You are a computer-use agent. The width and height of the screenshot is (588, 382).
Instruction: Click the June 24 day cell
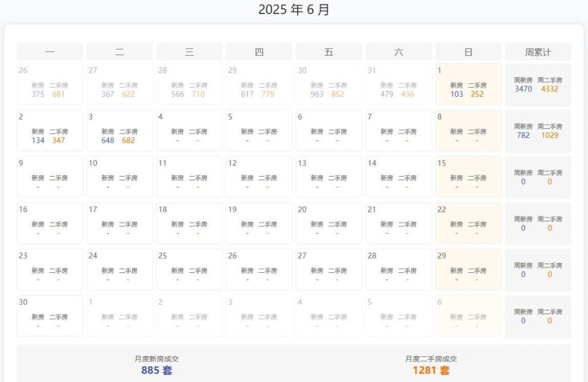(x=119, y=269)
